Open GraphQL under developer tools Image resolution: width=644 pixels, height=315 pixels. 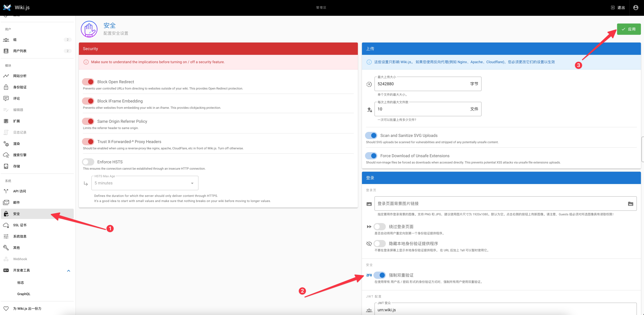pyautogui.click(x=37, y=294)
